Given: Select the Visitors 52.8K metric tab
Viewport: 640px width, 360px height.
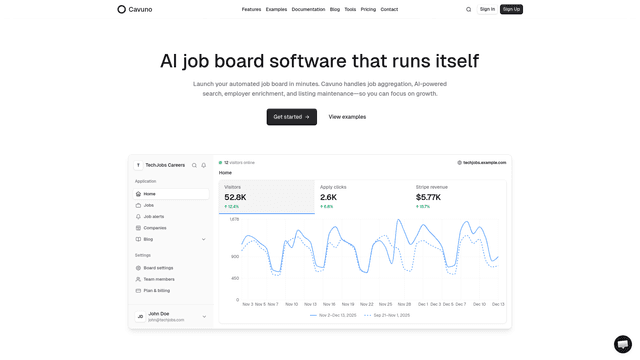Looking at the screenshot, I should point(267,197).
